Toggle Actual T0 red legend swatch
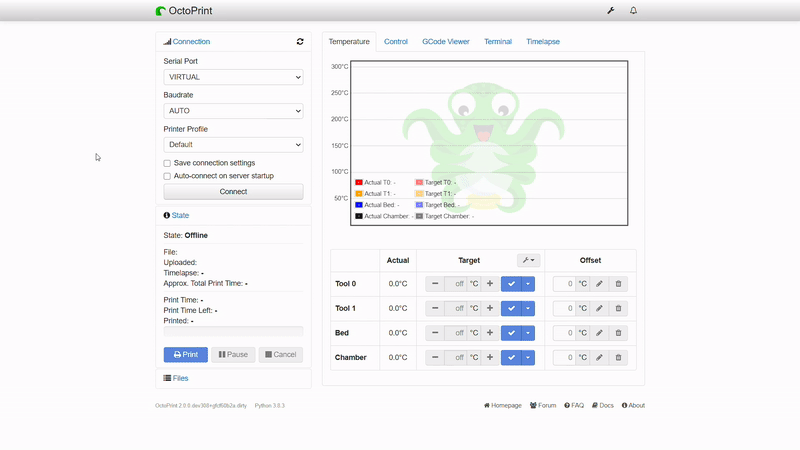Viewport: 800px width, 450px height. point(359,182)
